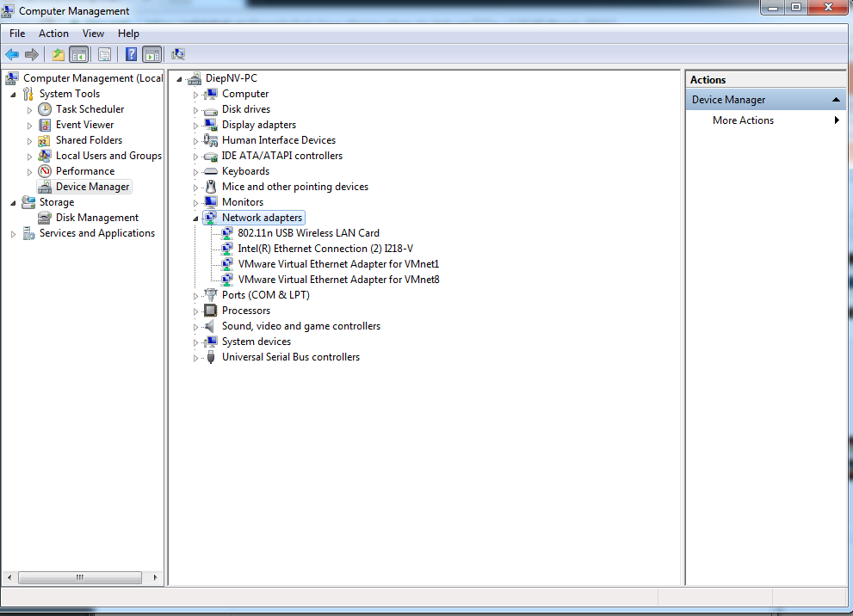Minimize the Computer Management window

click(772, 8)
